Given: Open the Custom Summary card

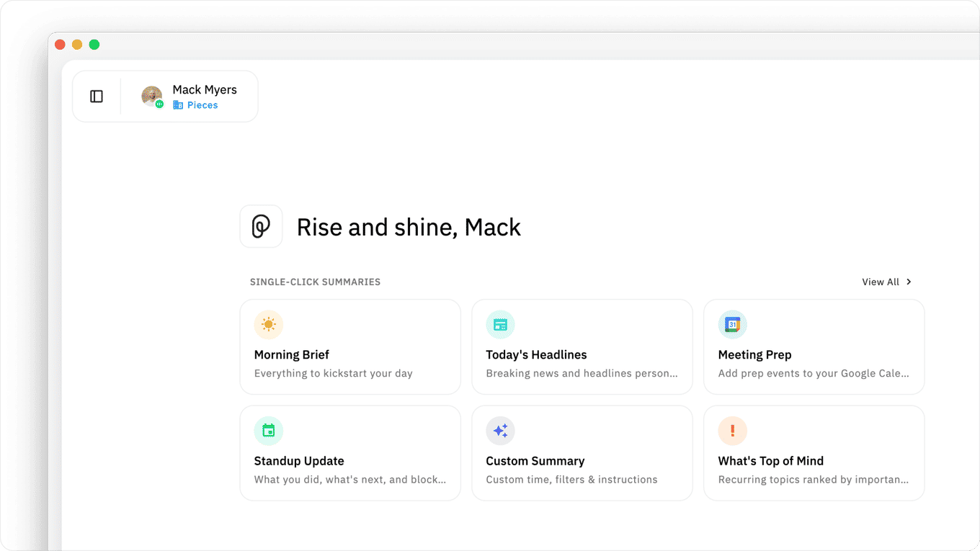Looking at the screenshot, I should click(582, 453).
